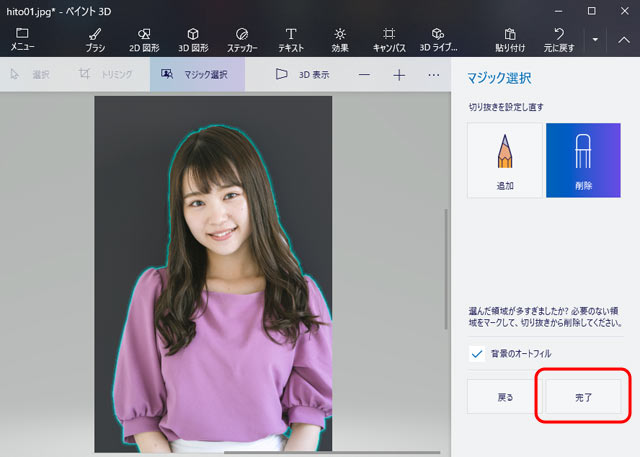This screenshot has height=457, width=640.
Task: Open the 2D 図形 shapes tool
Action: tap(144, 40)
